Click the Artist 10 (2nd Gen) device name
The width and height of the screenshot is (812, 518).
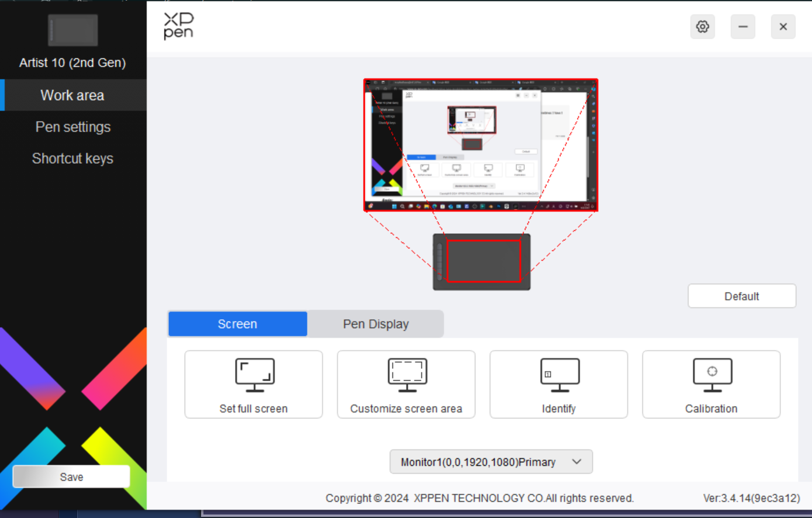[72, 63]
